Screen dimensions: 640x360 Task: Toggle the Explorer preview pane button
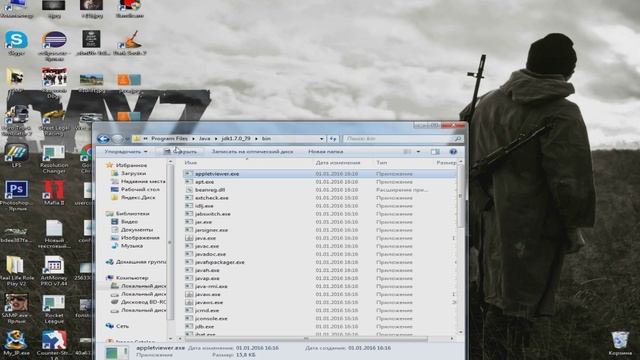coord(435,151)
